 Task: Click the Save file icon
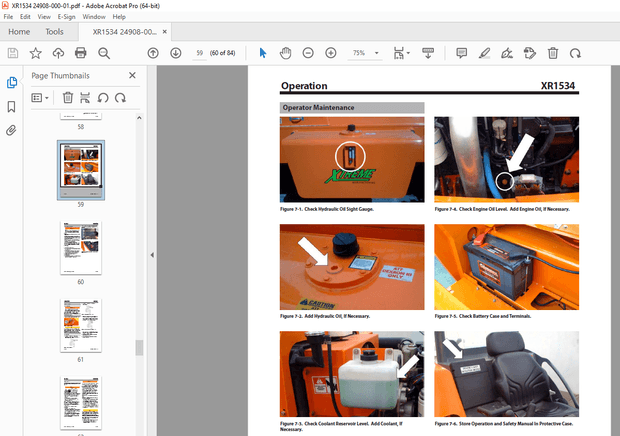[x=13, y=53]
